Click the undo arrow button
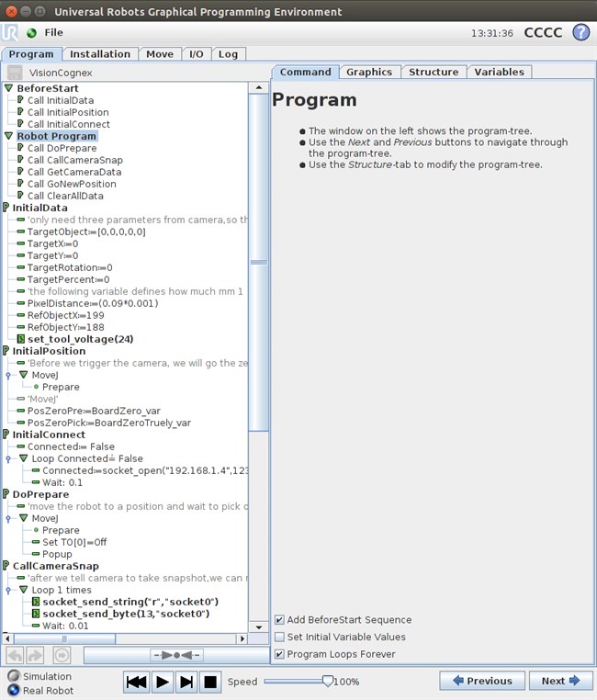 (x=16, y=655)
